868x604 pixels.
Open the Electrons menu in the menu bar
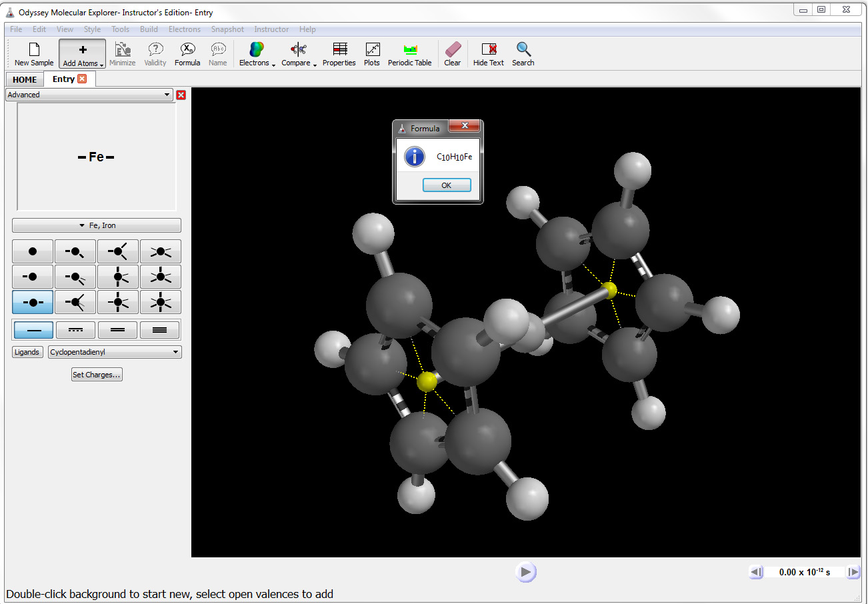185,29
